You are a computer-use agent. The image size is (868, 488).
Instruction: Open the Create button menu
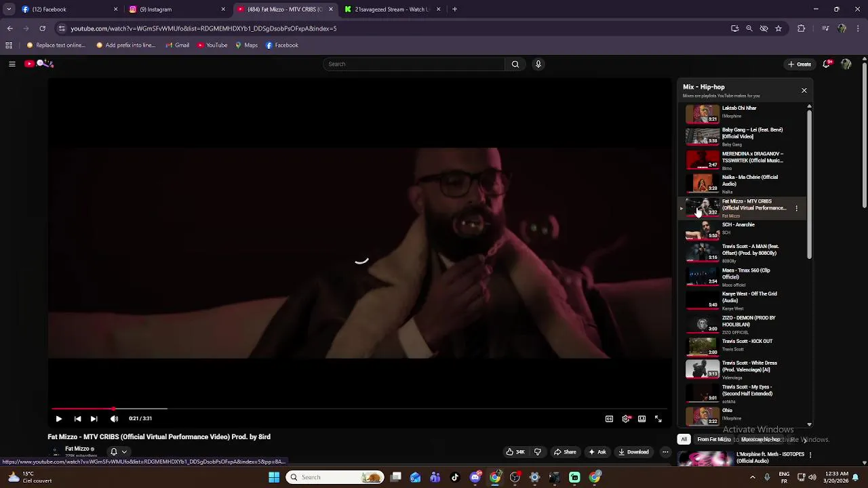800,64
